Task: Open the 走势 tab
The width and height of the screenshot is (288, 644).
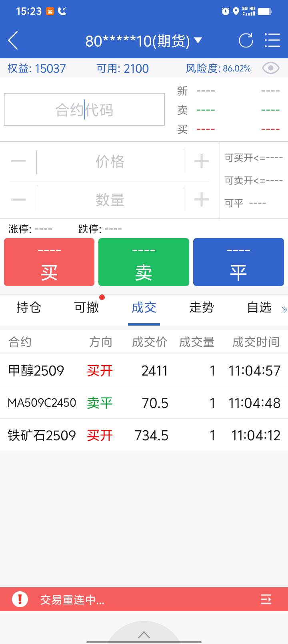Action: (202, 308)
